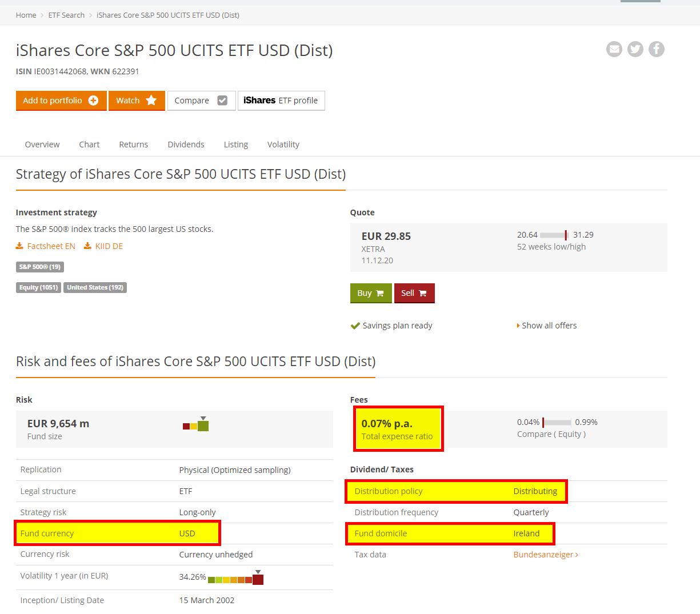The height and width of the screenshot is (614, 700).
Task: Toggle the Compare checkbox
Action: tap(222, 101)
